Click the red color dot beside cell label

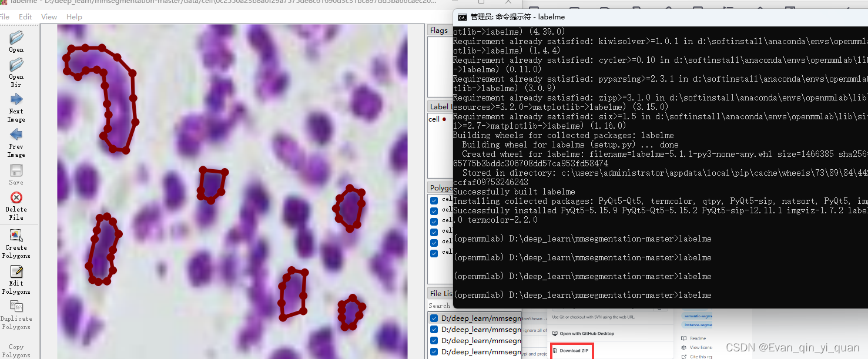tap(445, 119)
